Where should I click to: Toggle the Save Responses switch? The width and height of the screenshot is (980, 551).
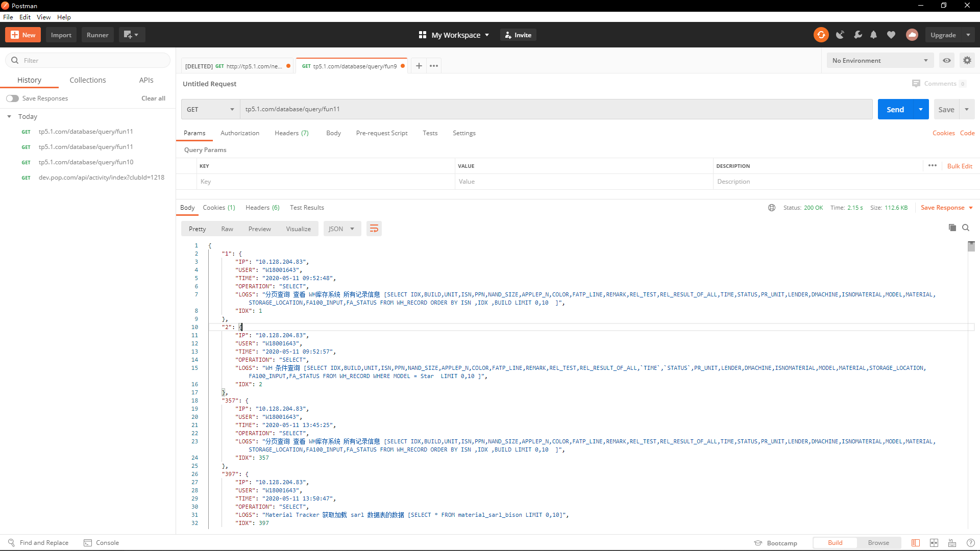coord(12,98)
